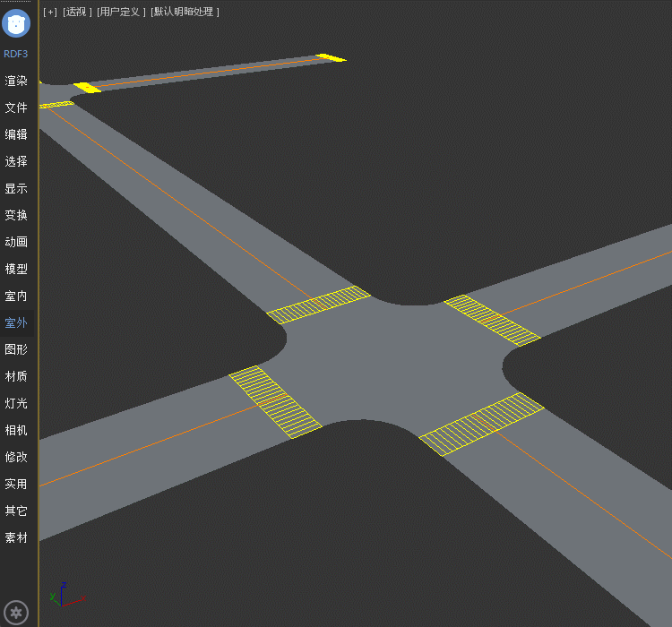Viewport: 672px width, 627px height.
Task: Click the 灯光 lighting menu
Action: tap(16, 403)
